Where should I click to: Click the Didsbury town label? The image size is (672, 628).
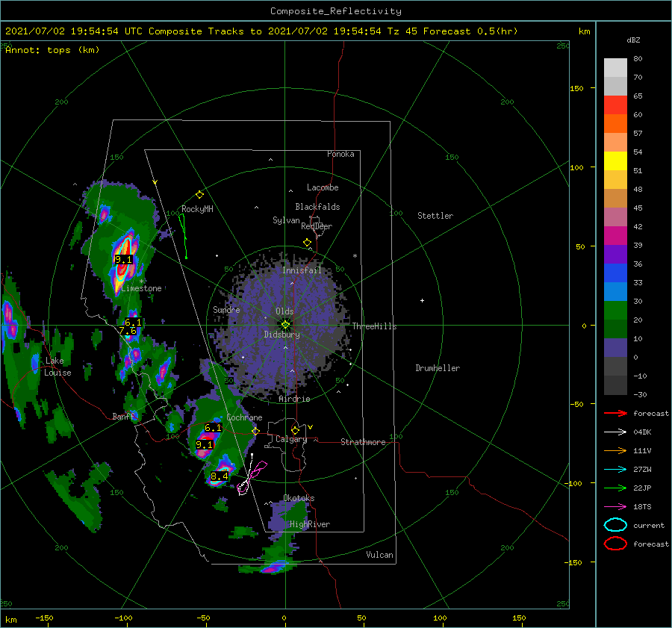coord(281,335)
